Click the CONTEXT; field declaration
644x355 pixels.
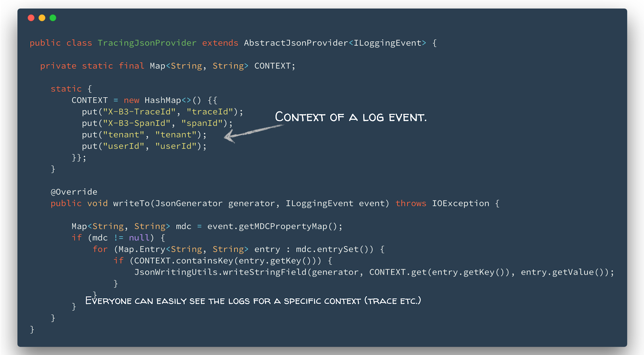(275, 66)
